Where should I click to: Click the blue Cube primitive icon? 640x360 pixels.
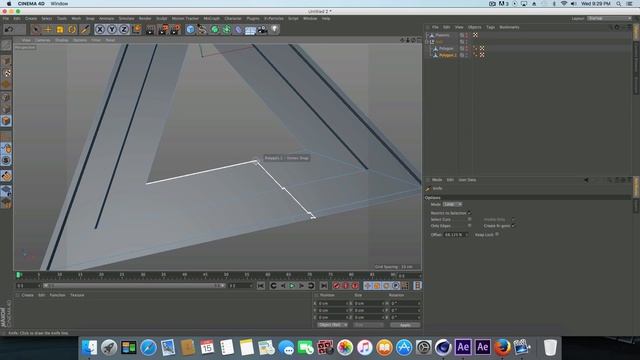click(190, 29)
